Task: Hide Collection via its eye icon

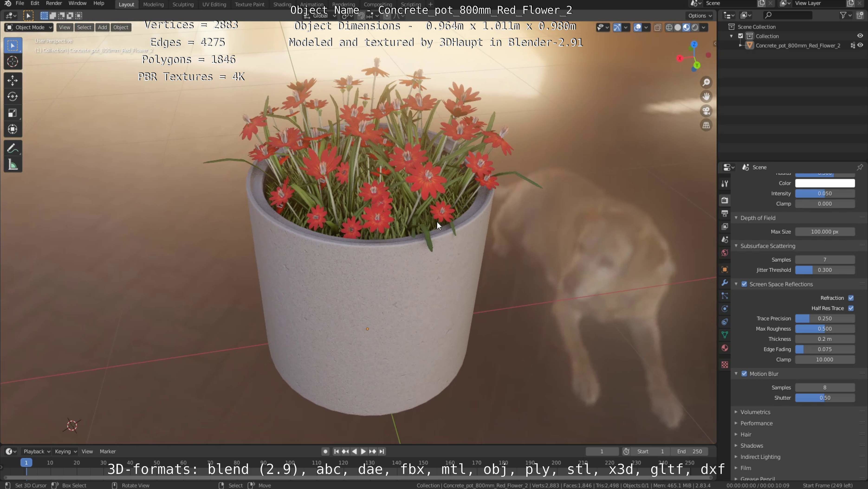Action: tap(860, 36)
